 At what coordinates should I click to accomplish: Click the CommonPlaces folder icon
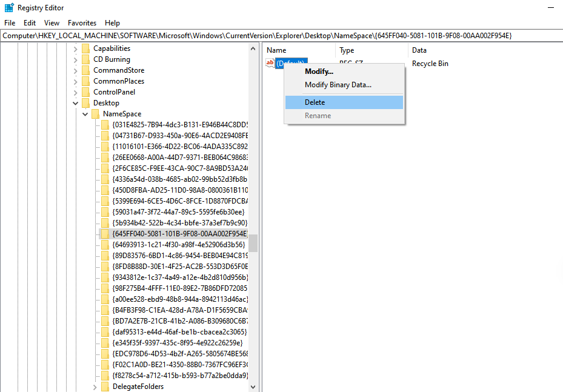pos(85,81)
